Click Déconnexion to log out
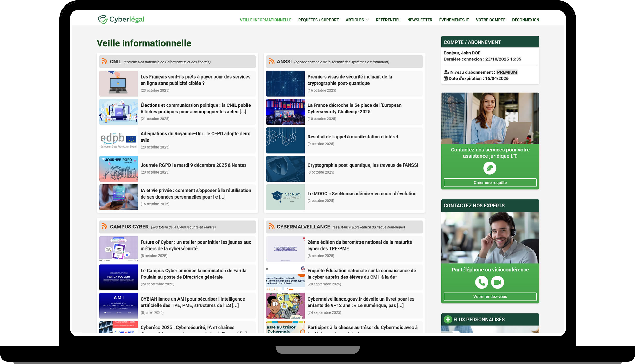Viewport: 635px width, 364px height. click(x=526, y=20)
